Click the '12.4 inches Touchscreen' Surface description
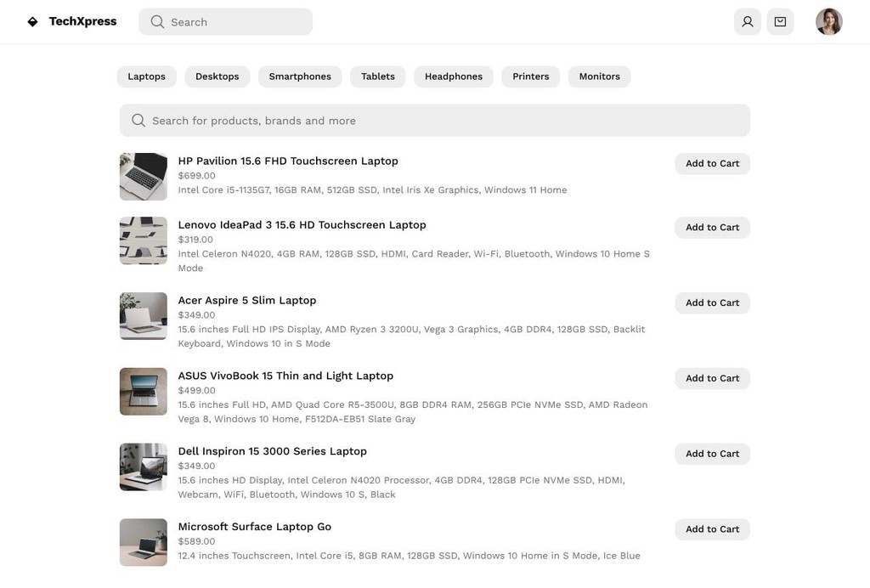 409,555
